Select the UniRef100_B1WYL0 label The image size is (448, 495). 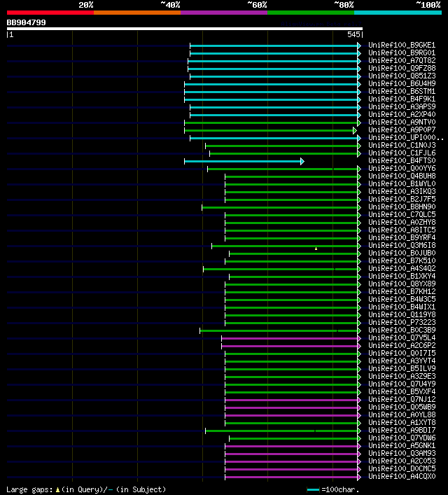(x=402, y=183)
